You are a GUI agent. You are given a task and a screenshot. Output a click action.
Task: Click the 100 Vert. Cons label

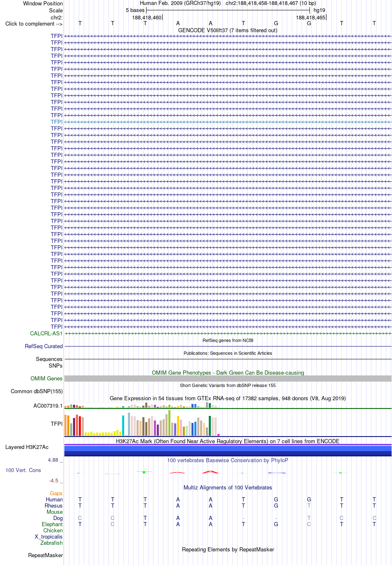23,470
